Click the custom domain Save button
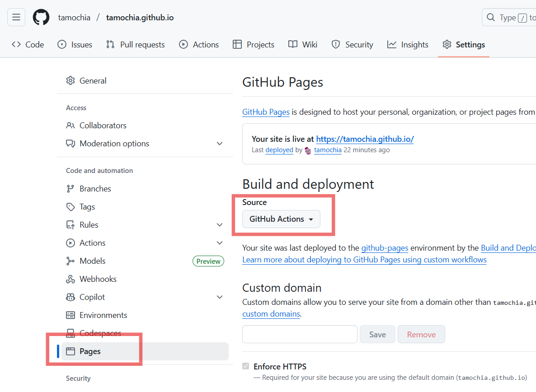Screen dimensions: 536x392 point(377,334)
